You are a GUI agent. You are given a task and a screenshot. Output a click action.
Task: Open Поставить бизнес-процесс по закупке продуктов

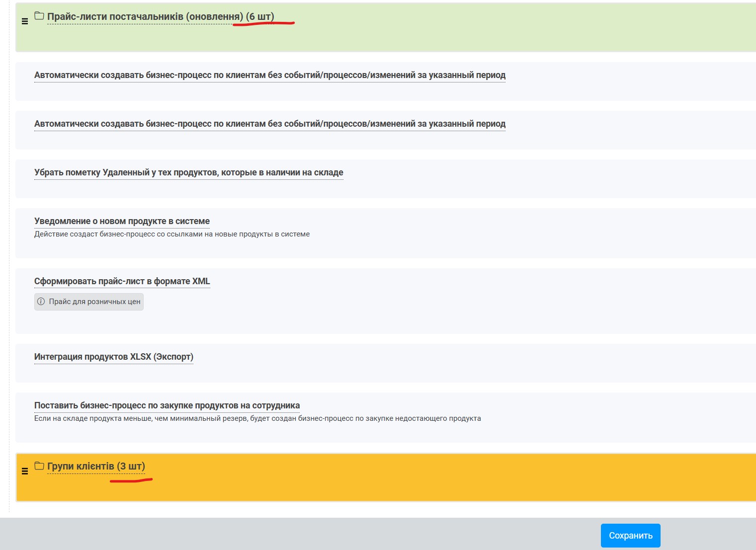coord(167,406)
